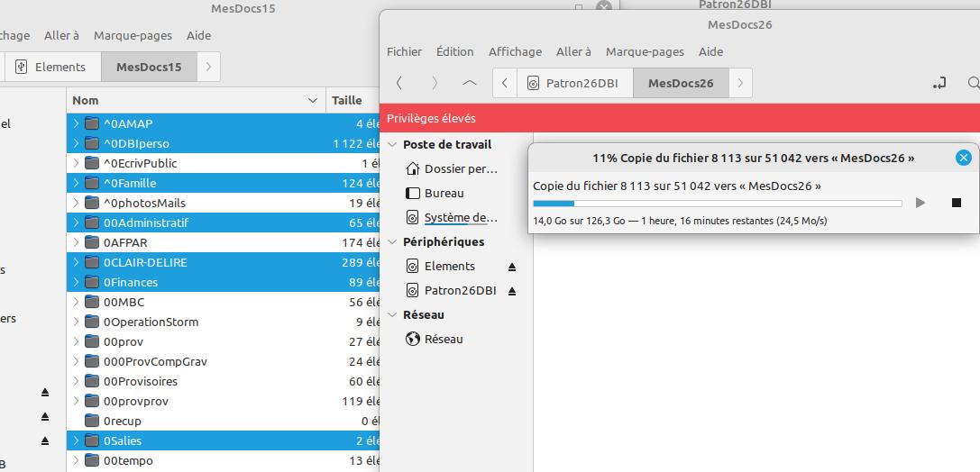Click the copy progress bar
Screen dimensions: 980x472
coord(717,204)
